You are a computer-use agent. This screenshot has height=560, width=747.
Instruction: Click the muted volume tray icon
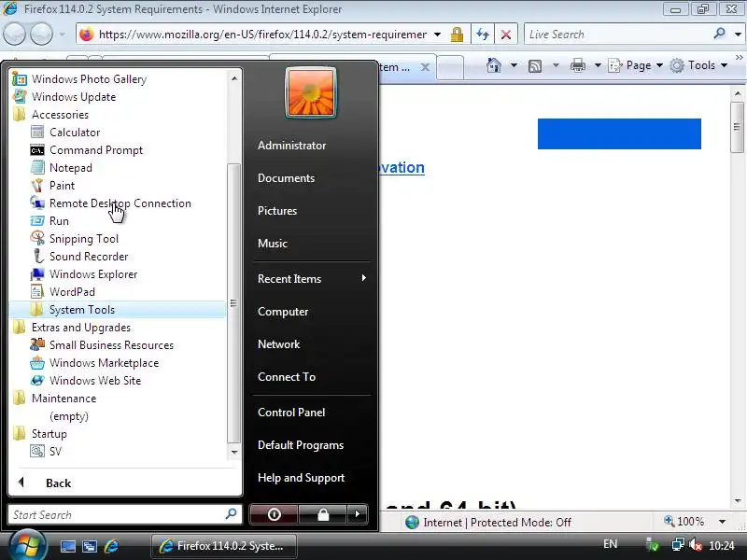coord(695,544)
